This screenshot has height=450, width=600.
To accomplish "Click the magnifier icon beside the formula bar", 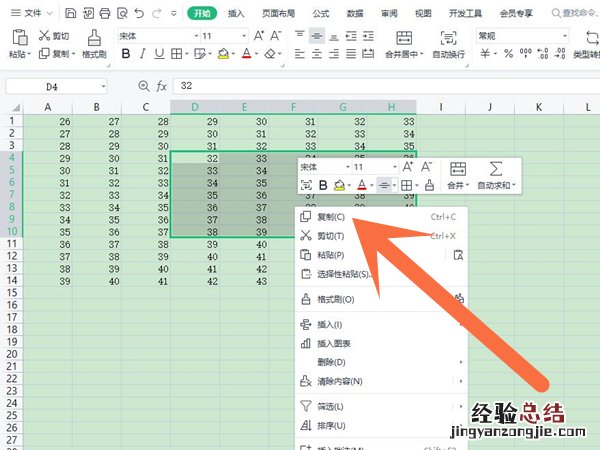I will tap(143, 86).
